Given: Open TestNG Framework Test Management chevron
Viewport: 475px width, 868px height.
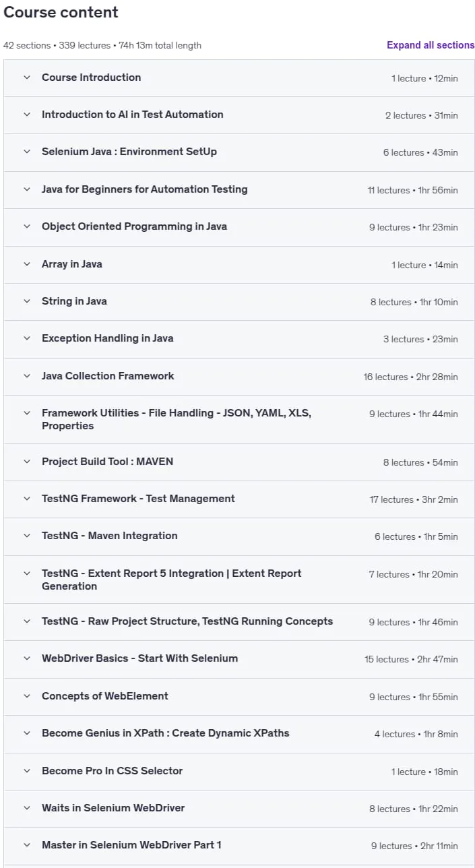Looking at the screenshot, I should [x=27, y=499].
